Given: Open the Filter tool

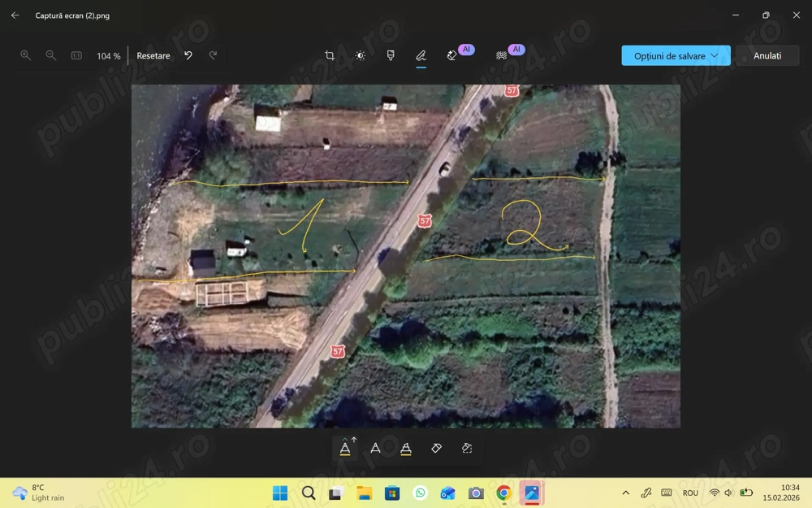Looking at the screenshot, I should click(x=391, y=55).
